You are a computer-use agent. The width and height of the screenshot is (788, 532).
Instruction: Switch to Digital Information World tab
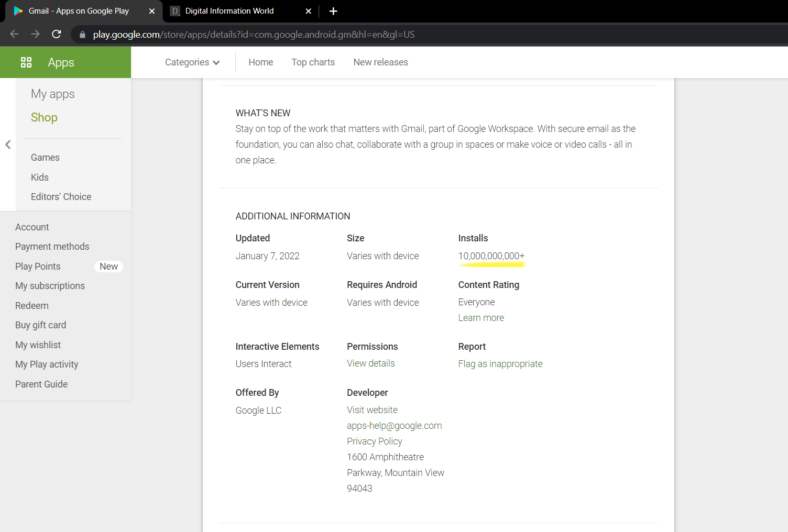point(241,11)
